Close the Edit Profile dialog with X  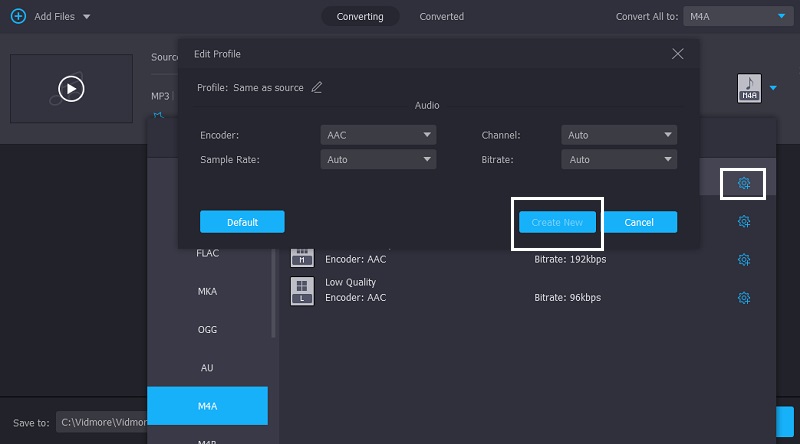678,54
